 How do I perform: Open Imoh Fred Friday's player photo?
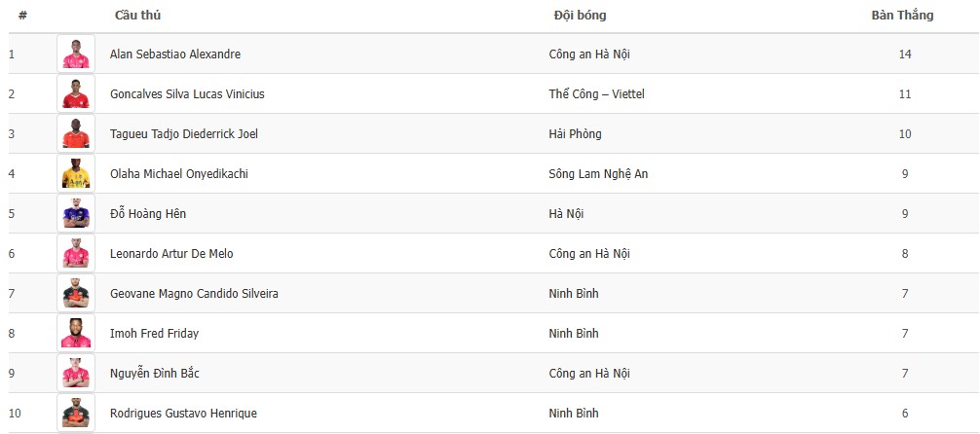point(75,333)
